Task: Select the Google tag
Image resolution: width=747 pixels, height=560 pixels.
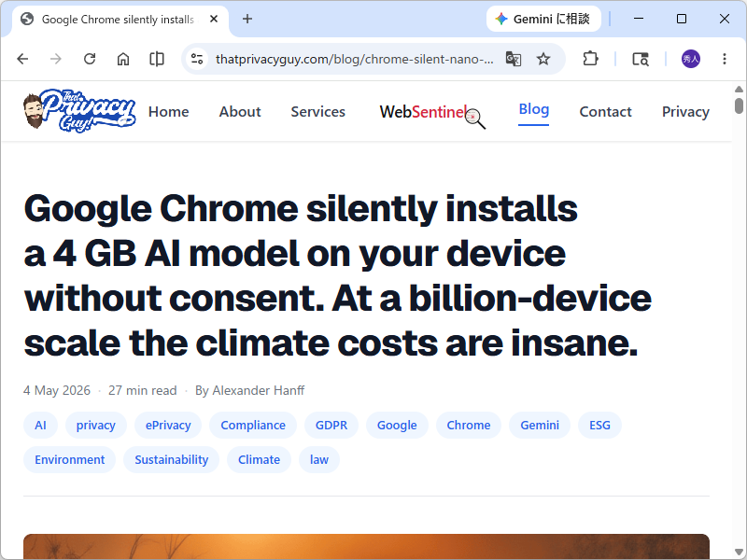Action: click(x=397, y=426)
